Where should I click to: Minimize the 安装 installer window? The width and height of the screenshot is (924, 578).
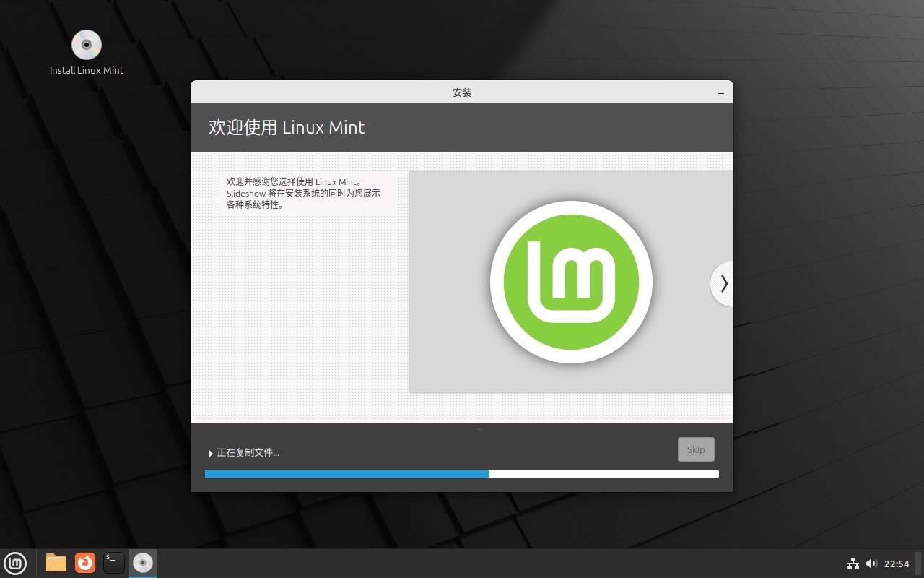720,92
